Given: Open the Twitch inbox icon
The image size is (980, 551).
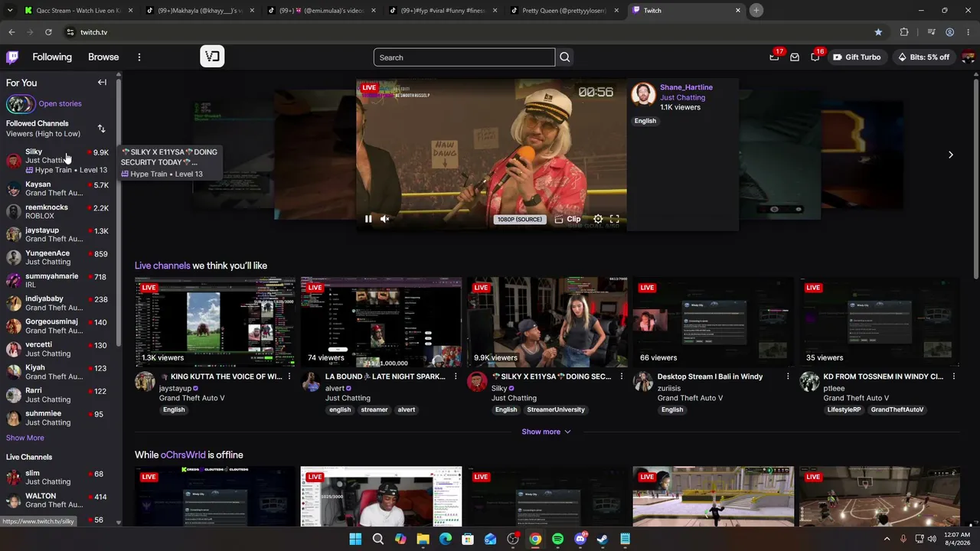Looking at the screenshot, I should 795,57.
